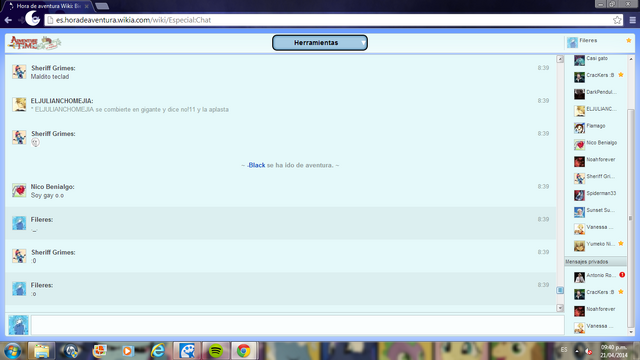The width and height of the screenshot is (640, 360).
Task: Click your own avatar beside input box
Action: coord(18,325)
